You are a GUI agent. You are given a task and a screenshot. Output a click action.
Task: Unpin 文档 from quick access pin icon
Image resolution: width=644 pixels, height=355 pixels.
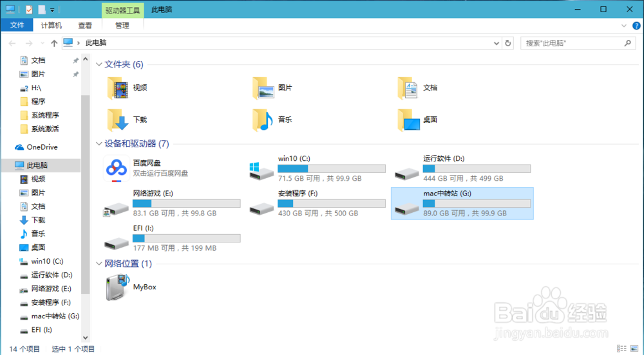75,60
